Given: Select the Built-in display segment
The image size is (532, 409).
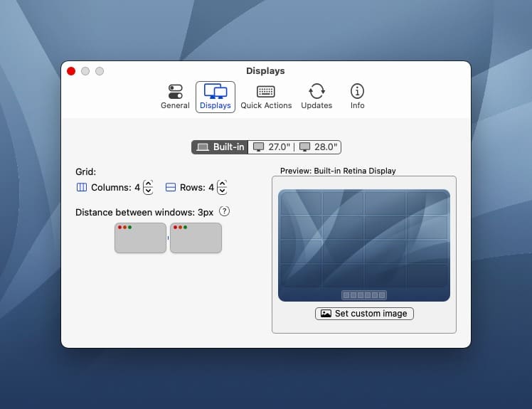Looking at the screenshot, I should 220,147.
